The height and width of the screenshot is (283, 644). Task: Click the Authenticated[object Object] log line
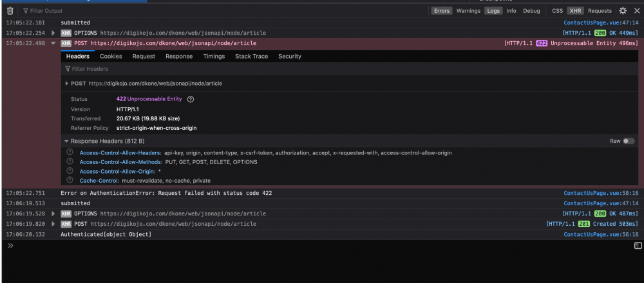106,234
